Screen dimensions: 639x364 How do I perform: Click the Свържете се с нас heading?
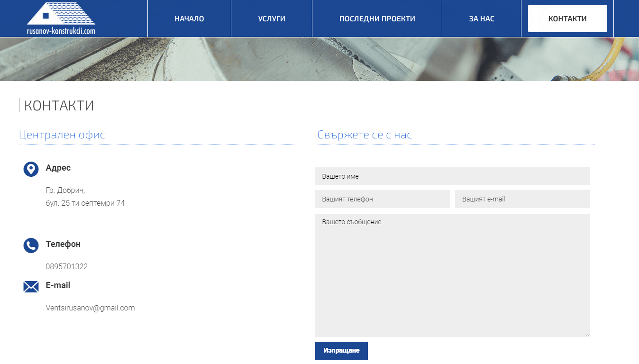[x=365, y=135]
